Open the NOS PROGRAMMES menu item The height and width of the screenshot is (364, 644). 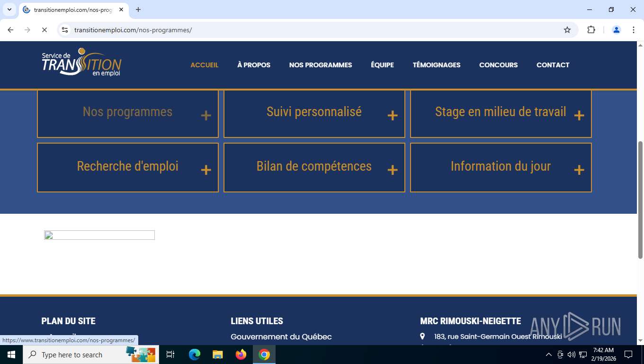click(x=321, y=65)
